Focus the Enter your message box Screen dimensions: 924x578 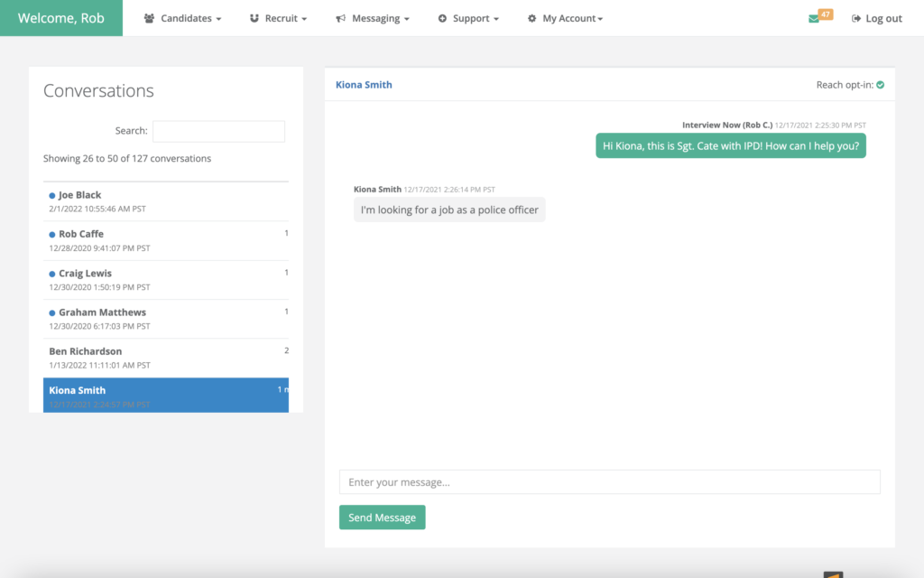click(609, 482)
